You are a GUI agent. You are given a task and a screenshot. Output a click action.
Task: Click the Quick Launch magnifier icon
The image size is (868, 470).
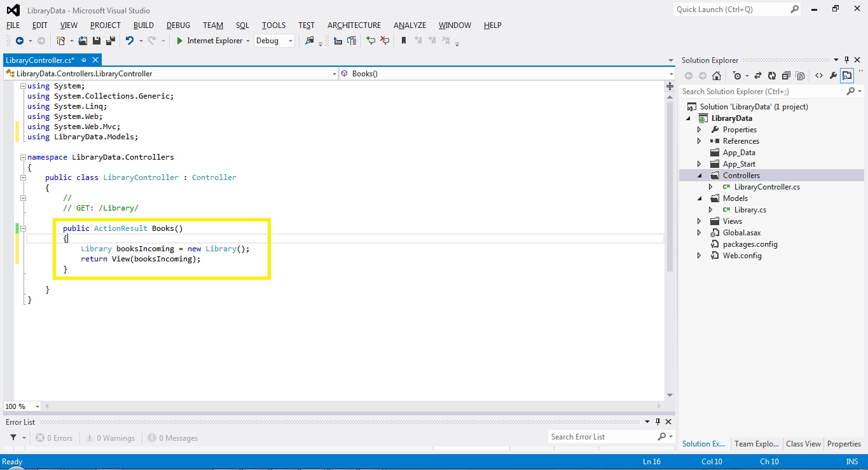point(795,10)
